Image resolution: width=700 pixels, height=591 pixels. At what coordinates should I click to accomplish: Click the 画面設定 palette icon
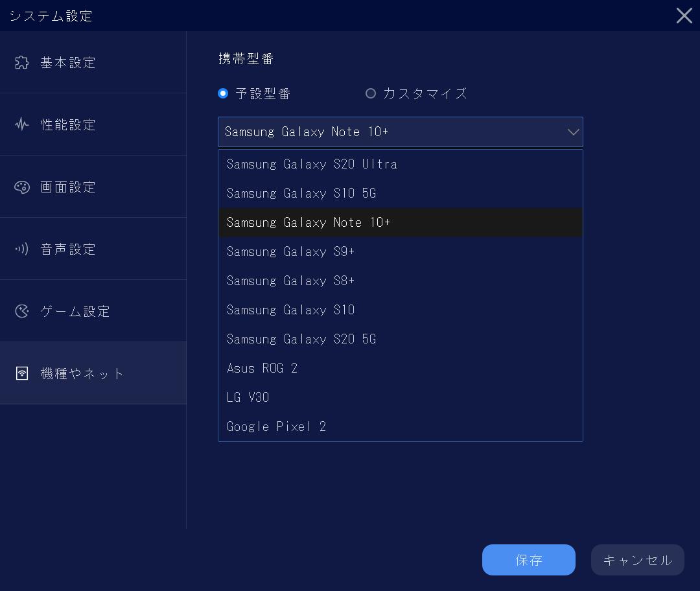click(x=22, y=187)
